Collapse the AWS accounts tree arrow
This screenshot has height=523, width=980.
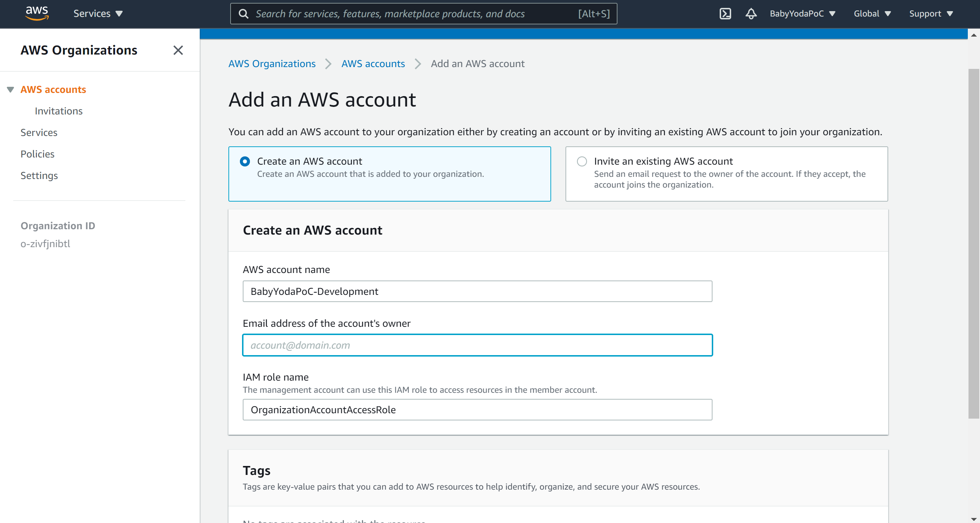click(x=10, y=89)
